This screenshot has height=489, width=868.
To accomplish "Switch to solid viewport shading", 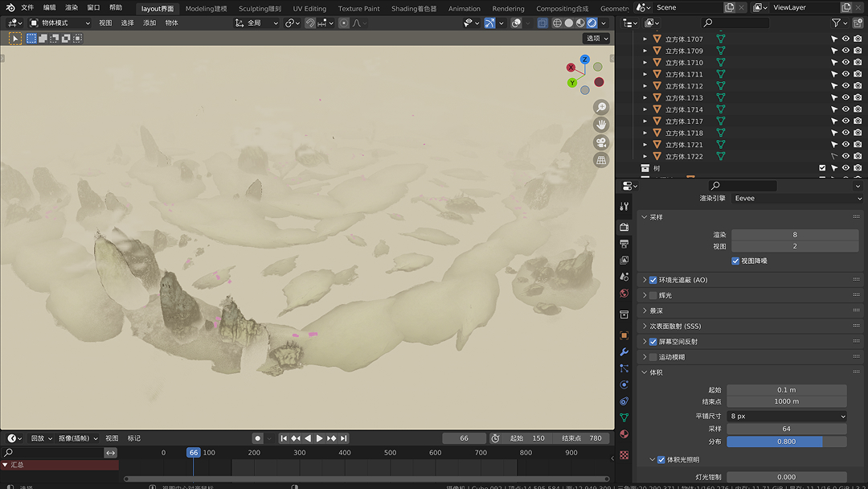I will [568, 23].
